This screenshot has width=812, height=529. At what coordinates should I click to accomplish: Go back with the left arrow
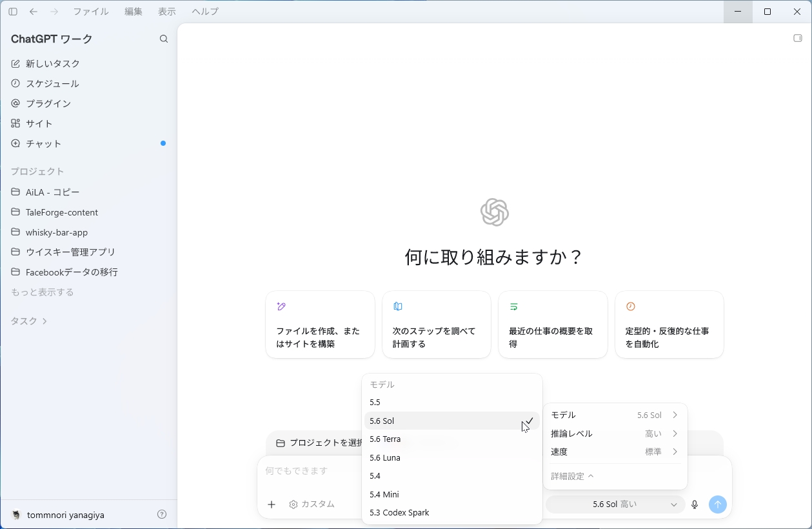(34, 12)
